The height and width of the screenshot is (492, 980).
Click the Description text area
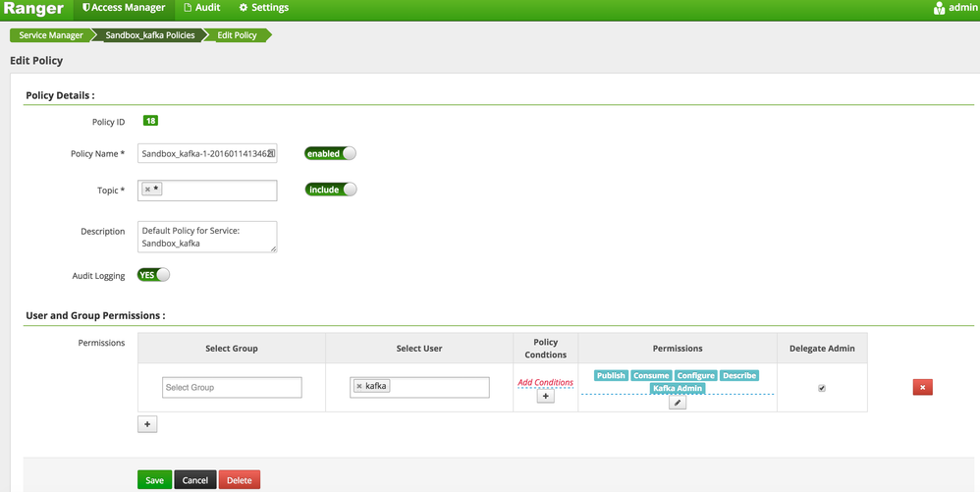tap(207, 237)
